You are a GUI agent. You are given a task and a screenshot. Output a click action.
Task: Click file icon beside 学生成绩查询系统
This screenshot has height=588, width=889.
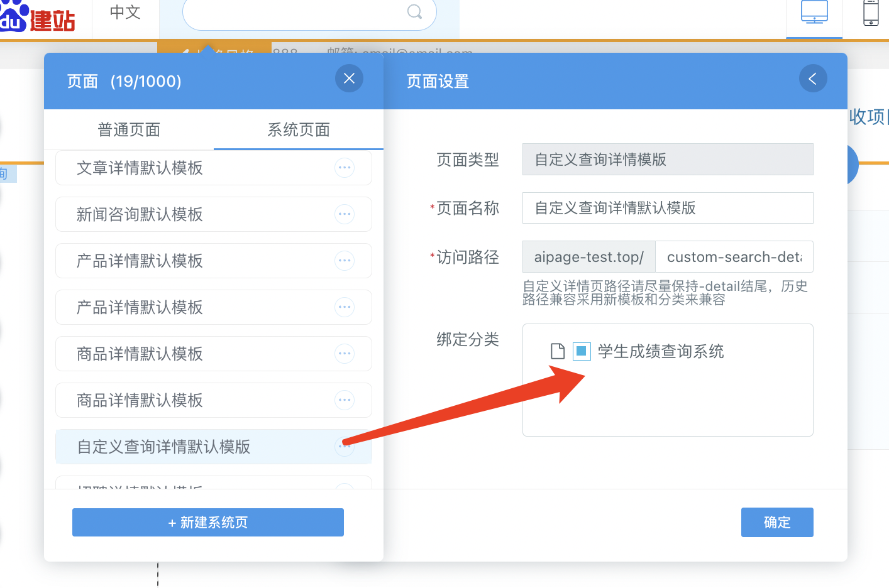pyautogui.click(x=558, y=351)
